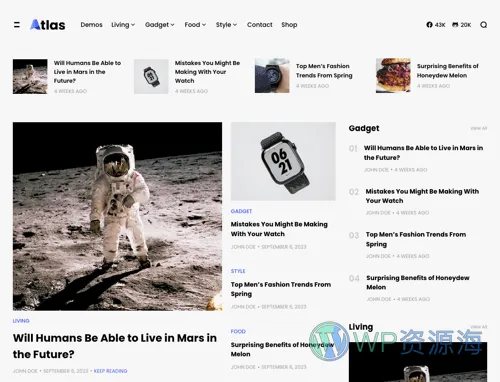Open astronaut thumbnail in top strip
The width and height of the screenshot is (500, 382).
(30, 76)
